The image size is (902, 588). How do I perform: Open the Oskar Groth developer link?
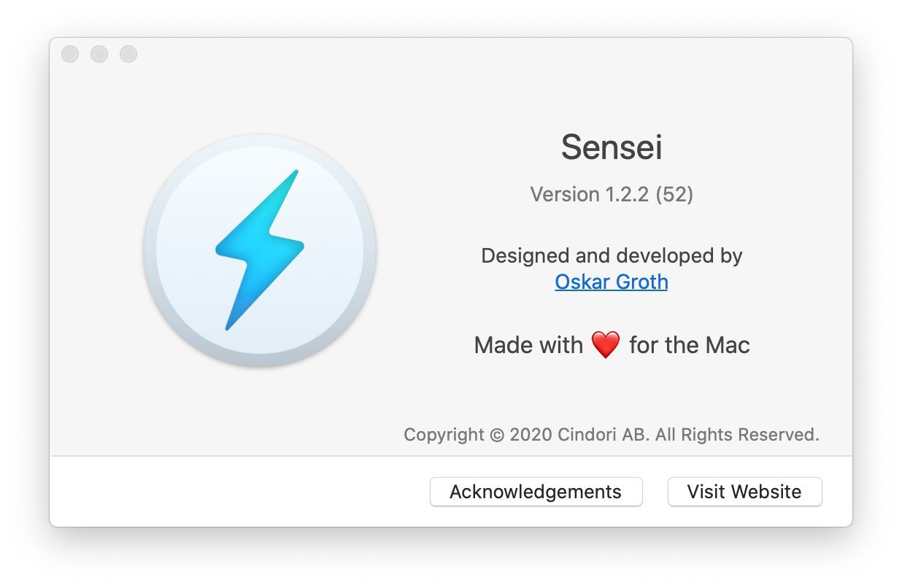click(611, 282)
